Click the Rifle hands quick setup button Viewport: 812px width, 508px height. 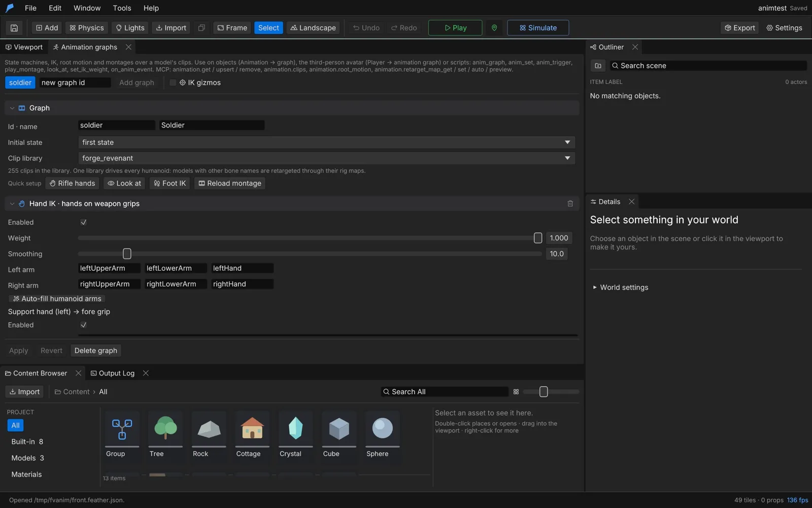click(72, 183)
